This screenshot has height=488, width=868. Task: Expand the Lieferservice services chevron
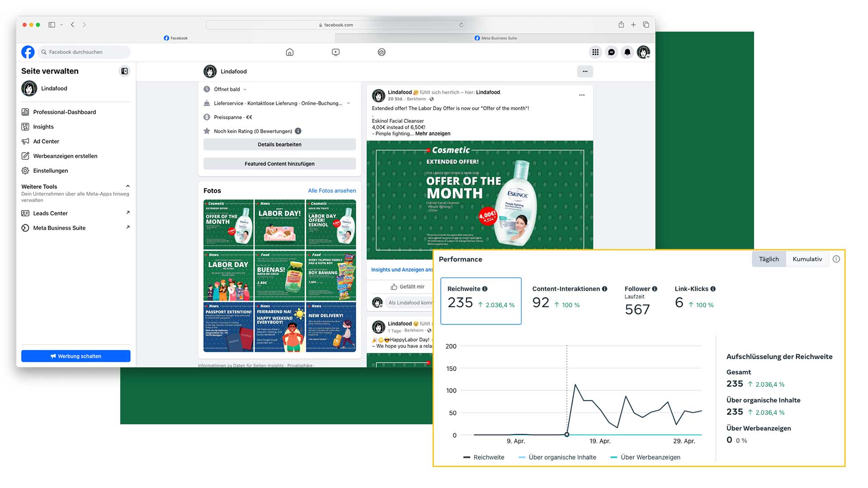point(348,103)
